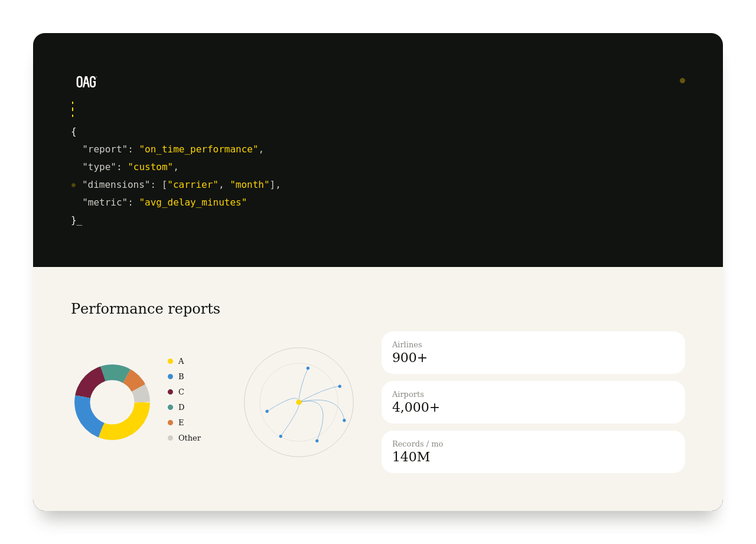Click the teal donut chart segment

[115, 372]
